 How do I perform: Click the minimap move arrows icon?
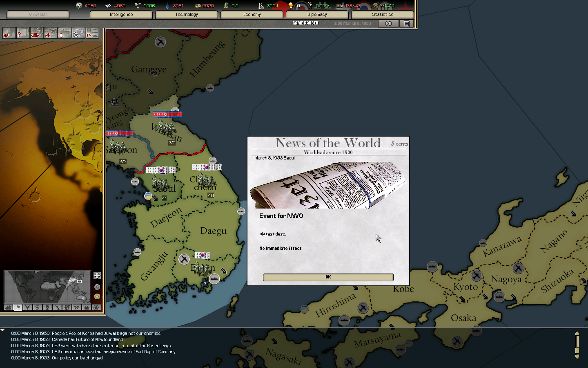[97, 276]
